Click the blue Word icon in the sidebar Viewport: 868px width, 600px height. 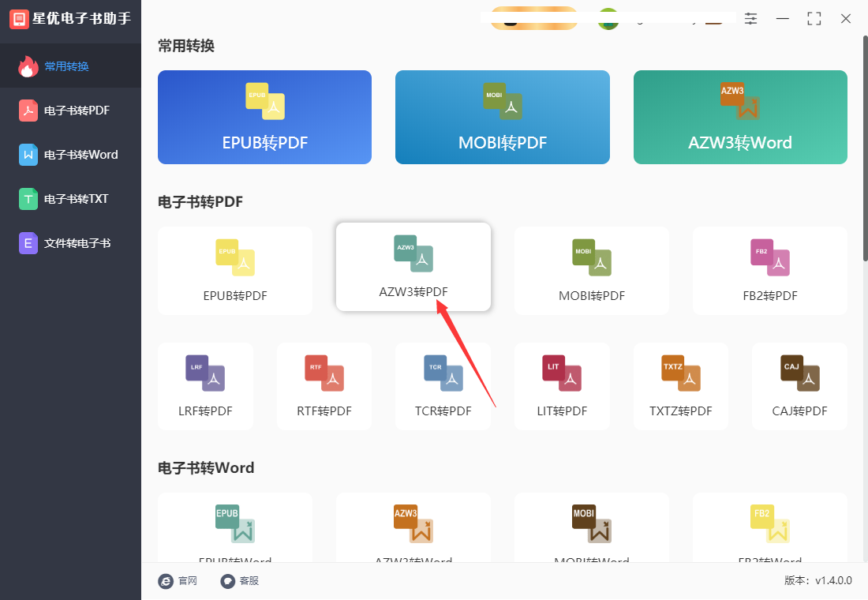coord(28,155)
